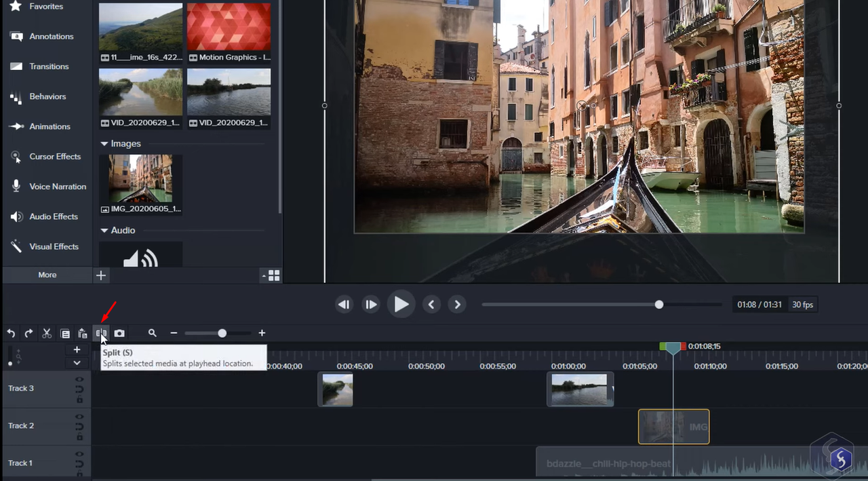This screenshot has height=481, width=868.
Task: Zoom out the timeline with minus
Action: point(174,333)
